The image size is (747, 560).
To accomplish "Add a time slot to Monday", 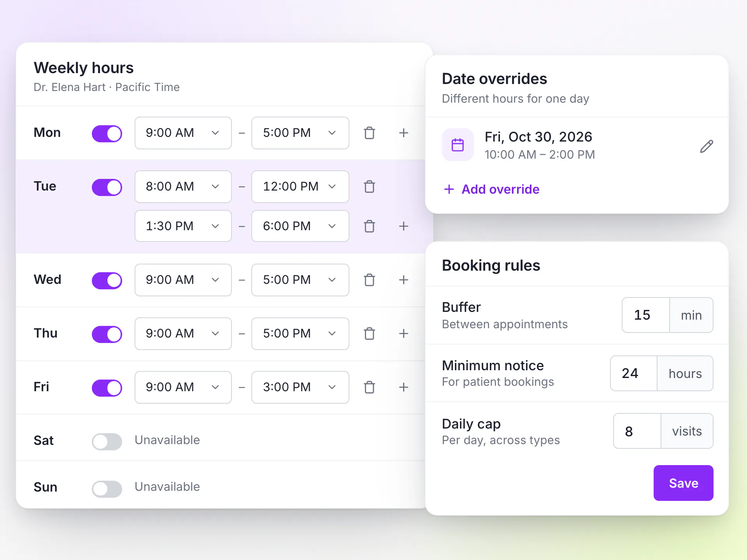I will [x=403, y=133].
